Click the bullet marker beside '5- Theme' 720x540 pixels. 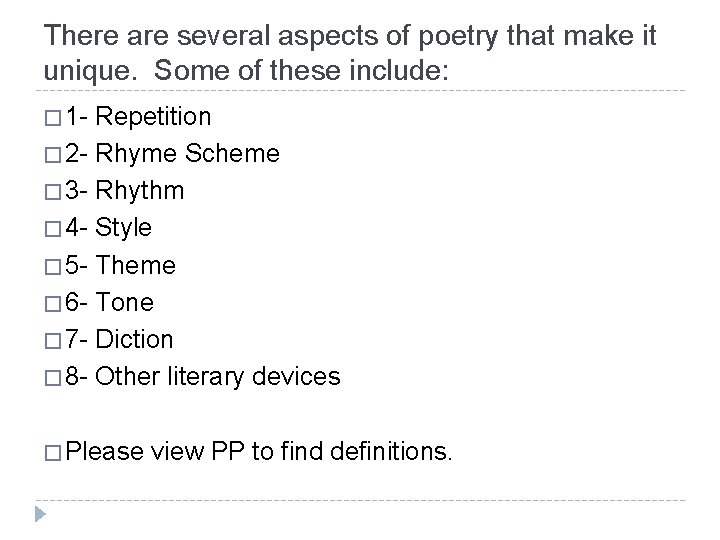pos(52,266)
